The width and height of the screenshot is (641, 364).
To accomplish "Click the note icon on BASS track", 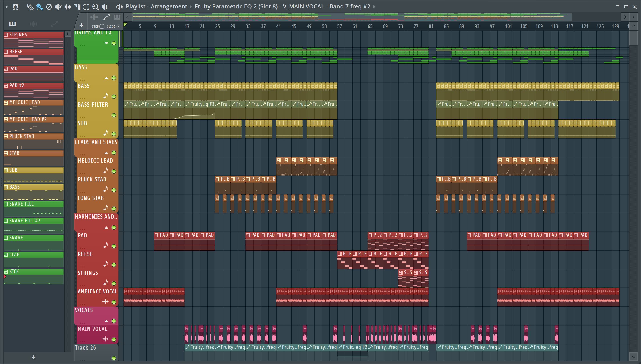I will pyautogui.click(x=106, y=96).
